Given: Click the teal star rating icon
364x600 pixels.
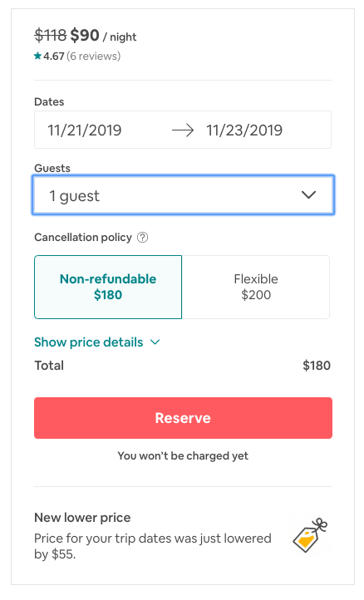Looking at the screenshot, I should (x=37, y=57).
